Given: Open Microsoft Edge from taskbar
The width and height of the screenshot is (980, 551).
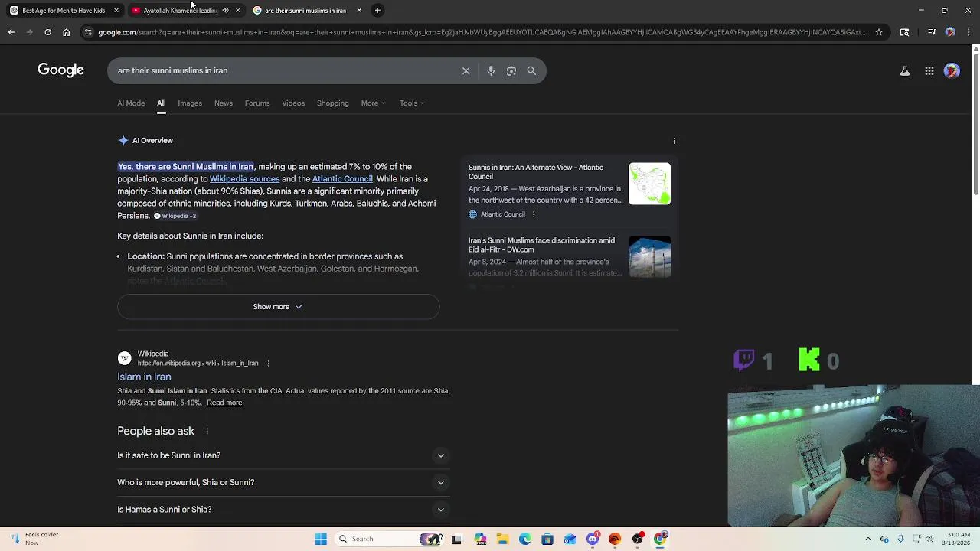Looking at the screenshot, I should 524,539.
